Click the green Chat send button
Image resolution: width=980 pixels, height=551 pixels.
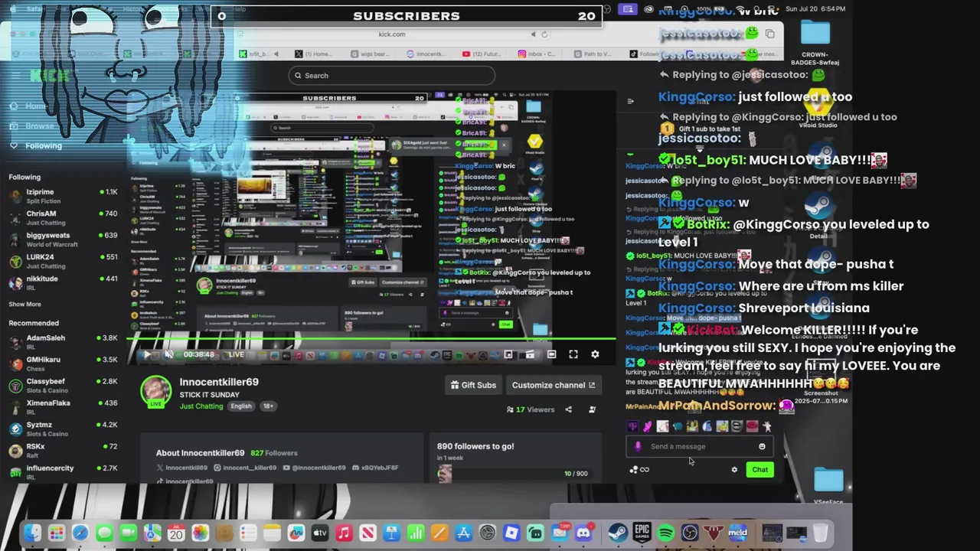[x=759, y=470]
